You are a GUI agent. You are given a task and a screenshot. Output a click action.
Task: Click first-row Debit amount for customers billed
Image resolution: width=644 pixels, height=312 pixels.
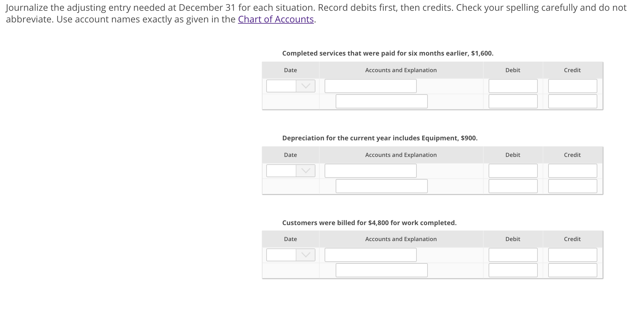[513, 255]
